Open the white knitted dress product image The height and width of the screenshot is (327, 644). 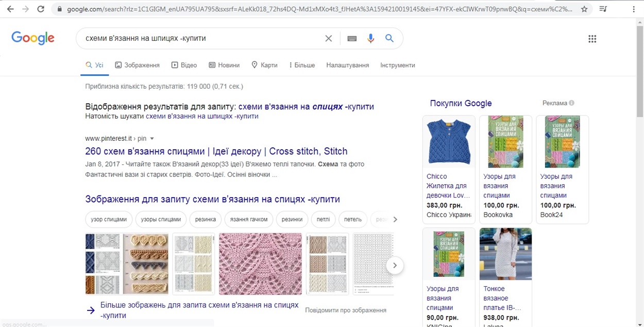(505, 254)
